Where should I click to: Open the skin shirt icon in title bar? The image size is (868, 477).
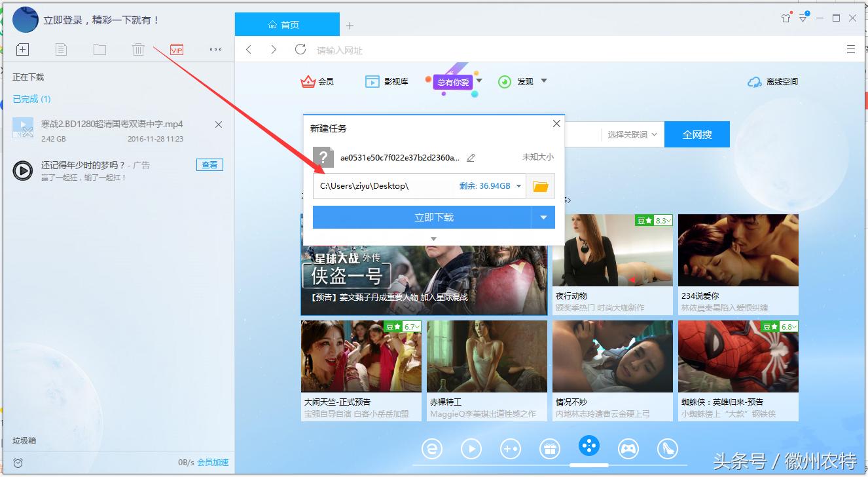point(786,18)
